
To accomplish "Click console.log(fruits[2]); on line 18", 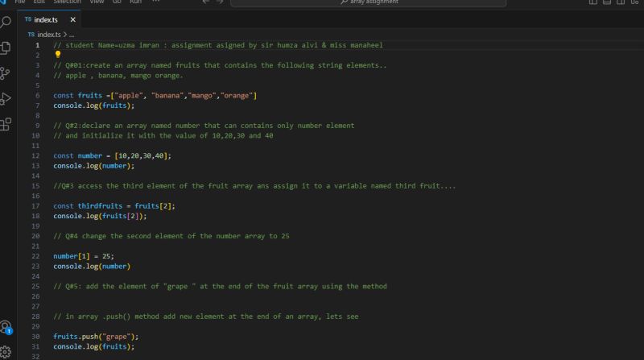I will click(x=100, y=216).
